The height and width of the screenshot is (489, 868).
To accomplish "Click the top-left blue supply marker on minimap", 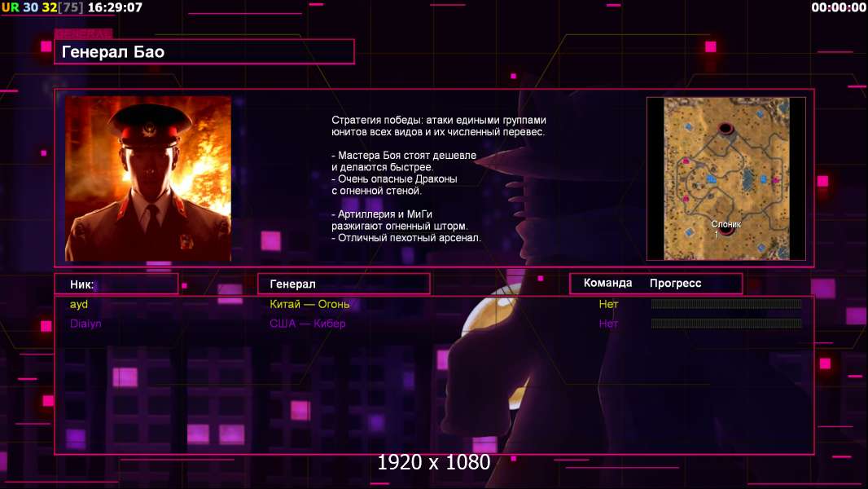I will [689, 127].
